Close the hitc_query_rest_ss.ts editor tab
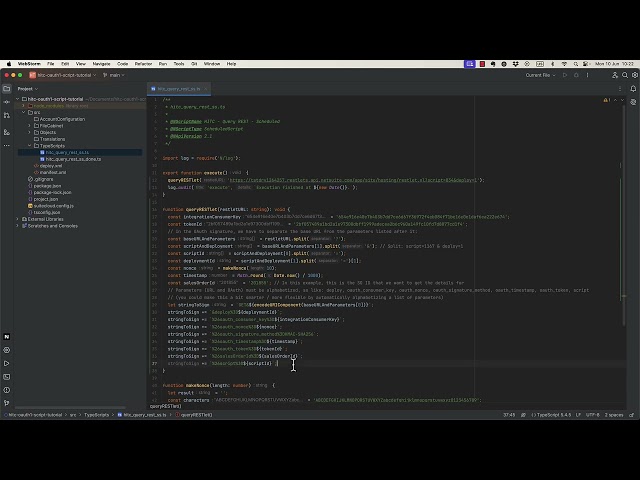The width and height of the screenshot is (640, 480). pos(206,89)
